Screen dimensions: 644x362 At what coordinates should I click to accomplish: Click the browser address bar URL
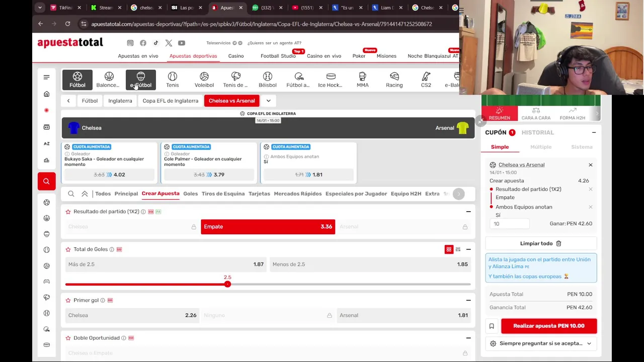pyautogui.click(x=262, y=24)
